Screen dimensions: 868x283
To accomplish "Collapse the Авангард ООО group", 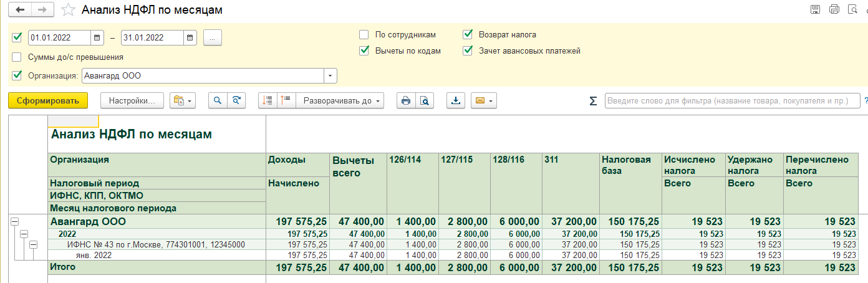I will pos(15,221).
